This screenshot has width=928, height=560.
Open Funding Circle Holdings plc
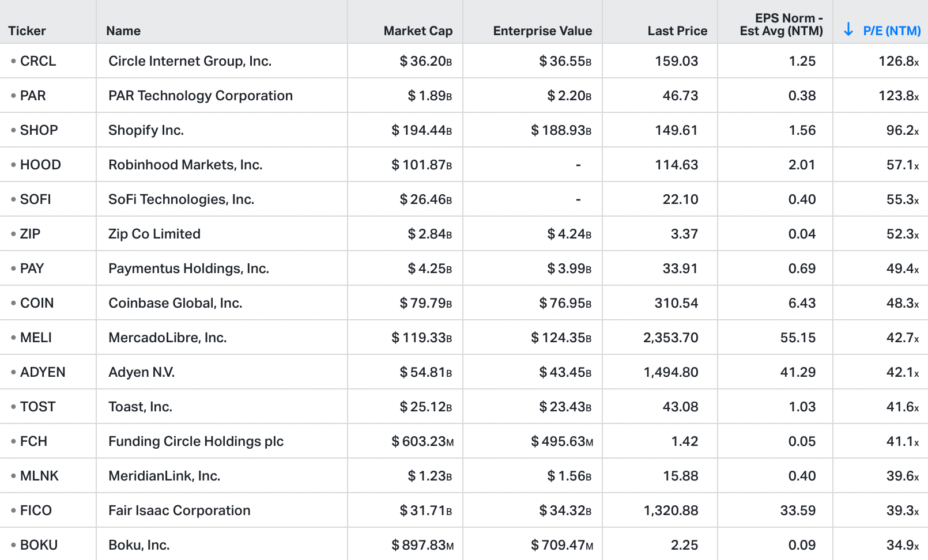pyautogui.click(x=196, y=441)
